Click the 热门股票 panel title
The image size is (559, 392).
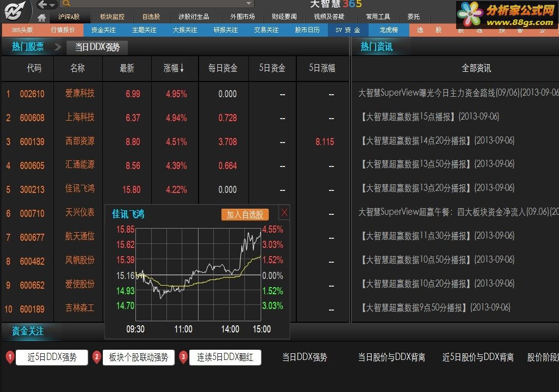(28, 47)
